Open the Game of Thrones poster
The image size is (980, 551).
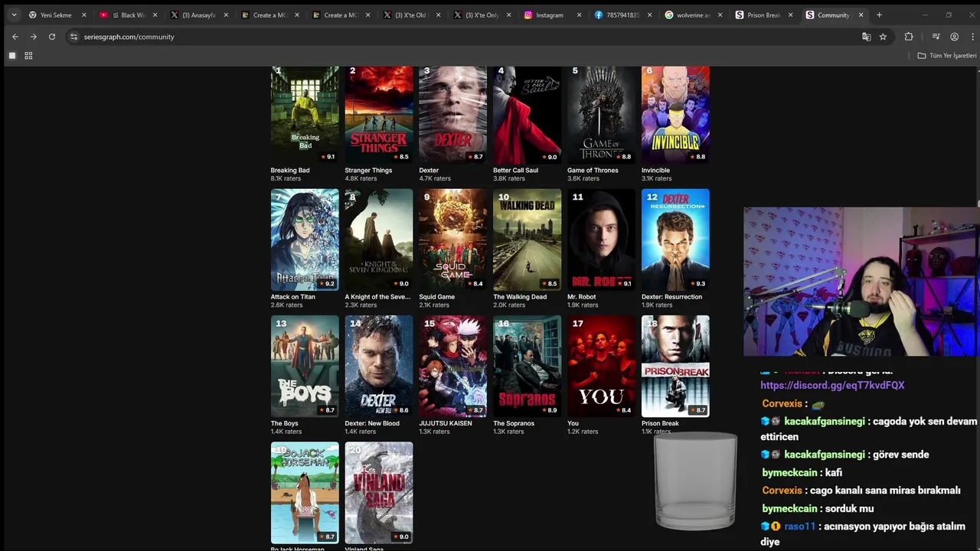(x=602, y=114)
